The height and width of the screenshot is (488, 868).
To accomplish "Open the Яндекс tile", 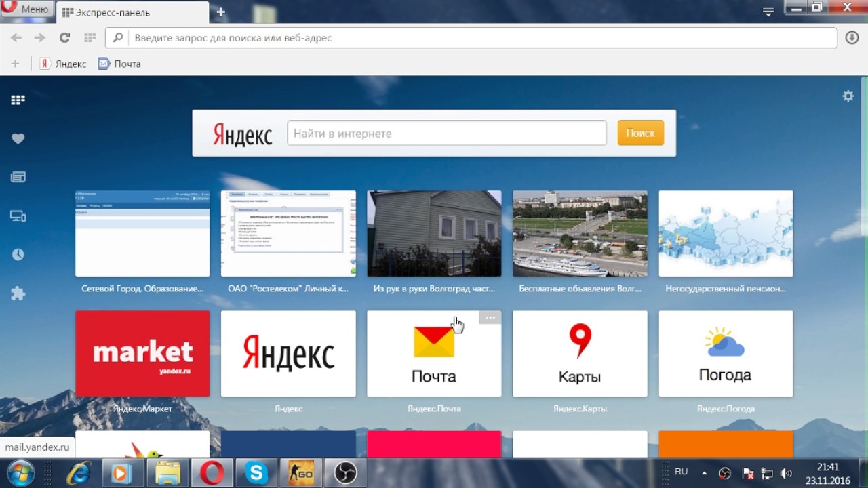I will coord(288,354).
